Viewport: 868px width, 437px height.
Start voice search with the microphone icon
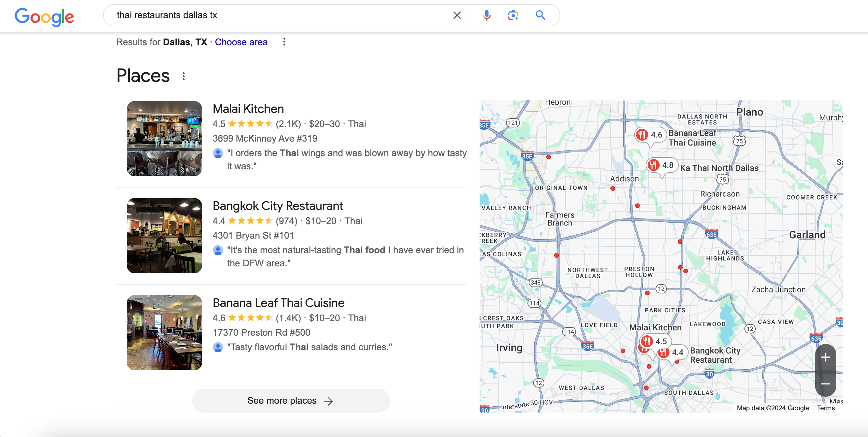click(487, 15)
